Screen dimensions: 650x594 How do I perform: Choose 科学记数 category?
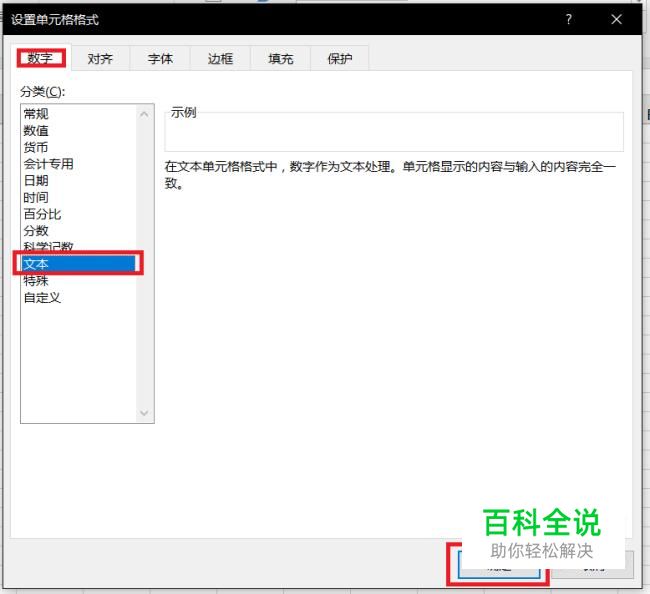pos(79,246)
